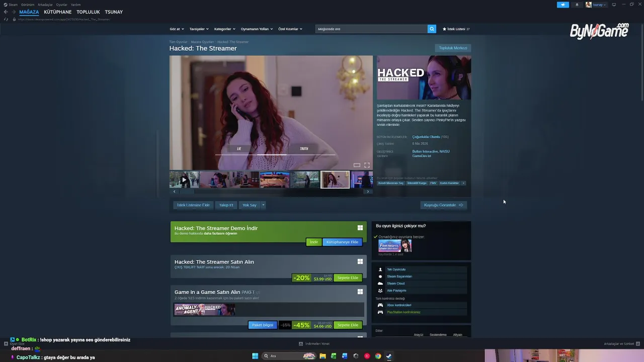The height and width of the screenshot is (362, 644).
Task: Click Kütüphaneye Ekle button
Action: (342, 242)
